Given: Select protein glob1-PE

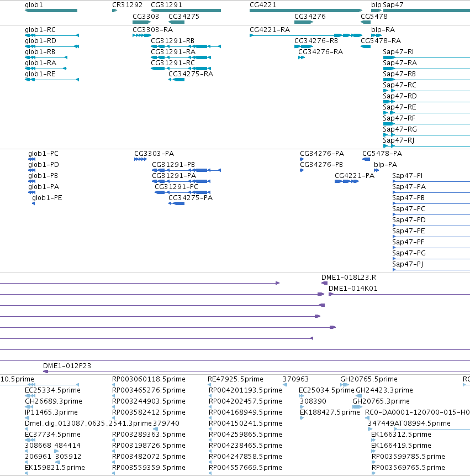Looking at the screenshot, I should click(47, 198).
